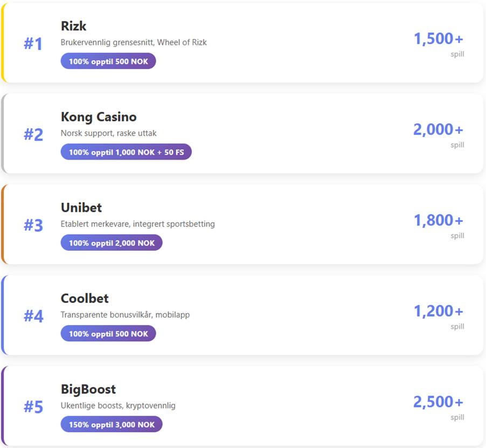Claim the 150% opptil 3,000 NOK bonus
This screenshot has width=486, height=448.
pos(112,424)
